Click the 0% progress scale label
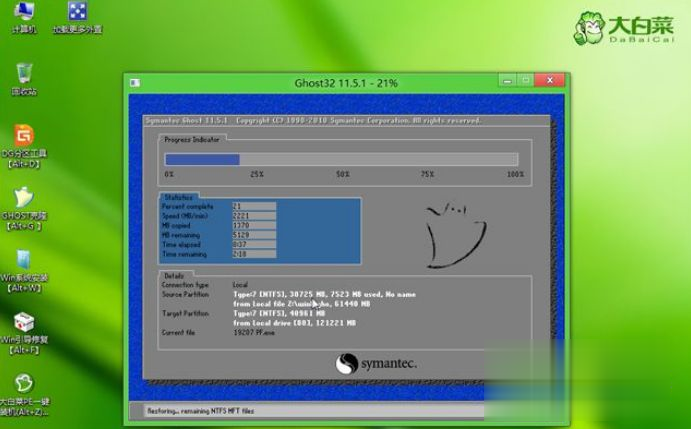 [169, 174]
